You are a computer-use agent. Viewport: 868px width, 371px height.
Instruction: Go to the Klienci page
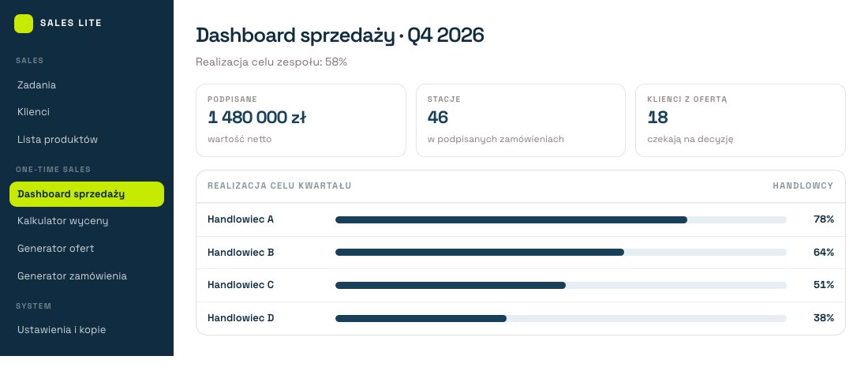point(33,112)
